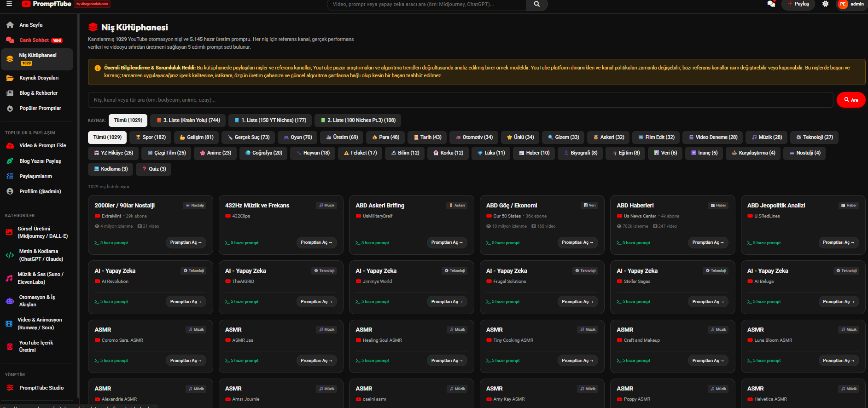
Task: Click the Paylaş share button
Action: tap(798, 4)
